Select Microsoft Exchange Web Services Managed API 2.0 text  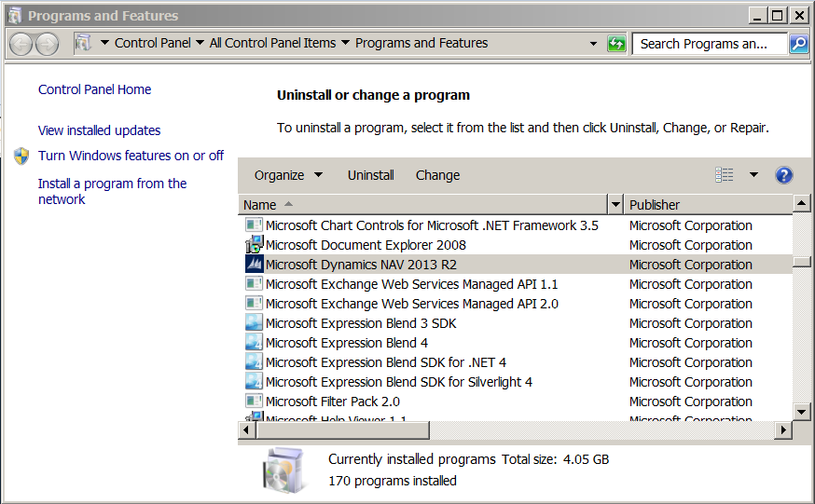click(x=412, y=304)
